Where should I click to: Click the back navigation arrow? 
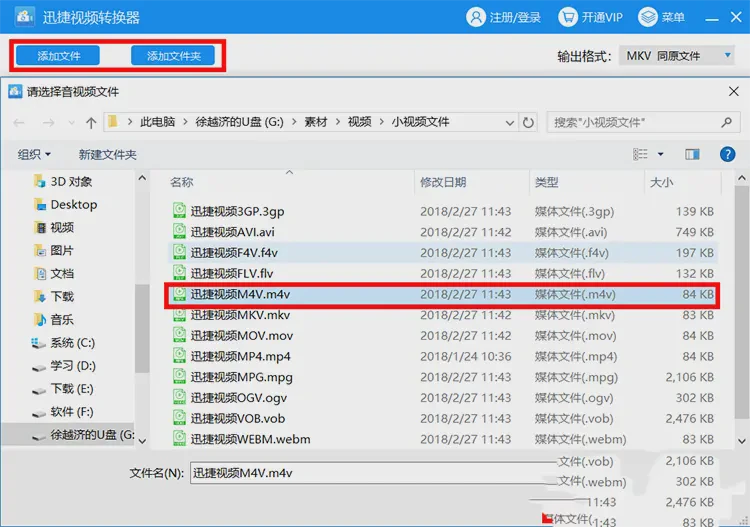coord(20,122)
